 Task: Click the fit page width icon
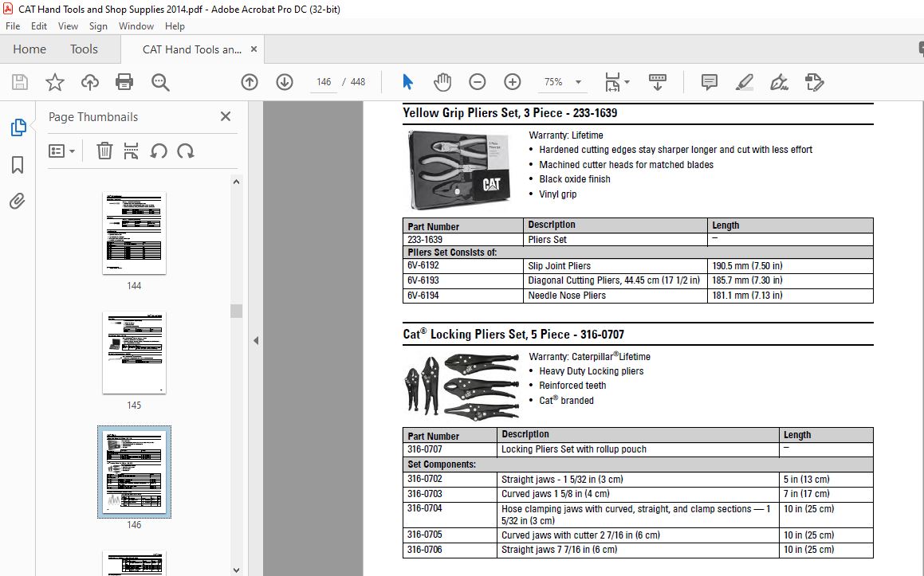pos(612,82)
